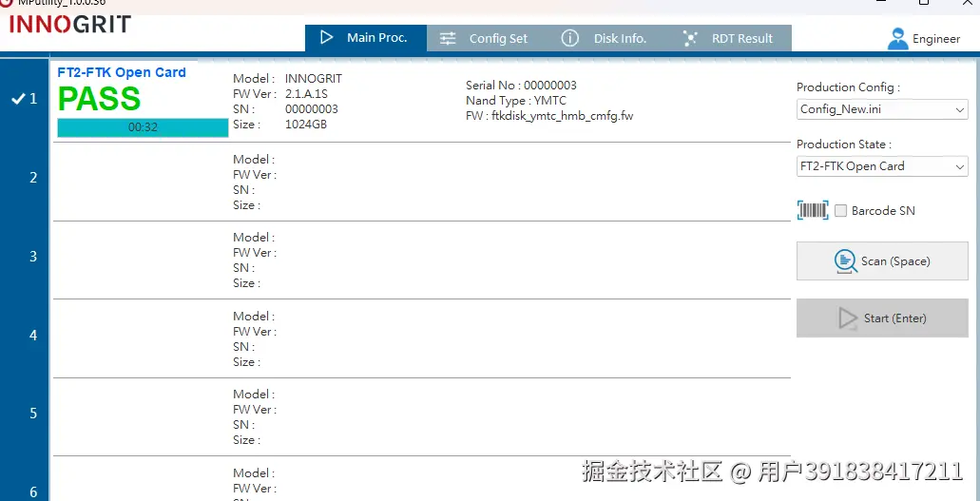The height and width of the screenshot is (501, 980).
Task: Click the Scan (Space) button
Action: coord(882,260)
